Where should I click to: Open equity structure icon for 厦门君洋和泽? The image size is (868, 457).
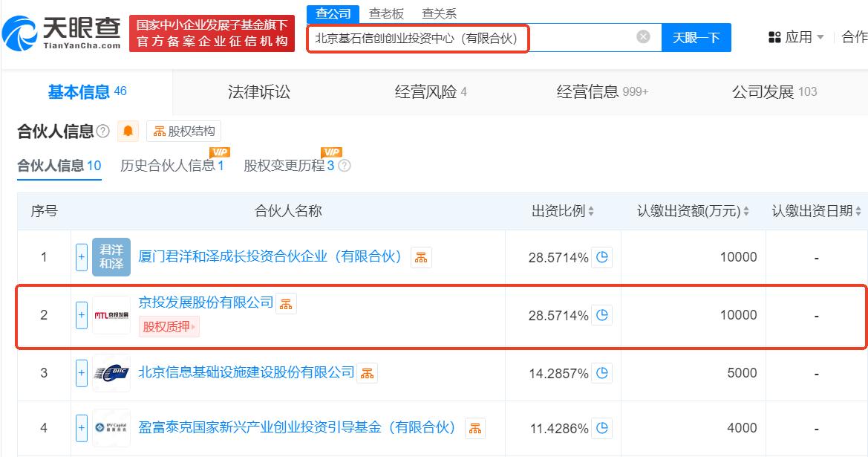[421, 258]
